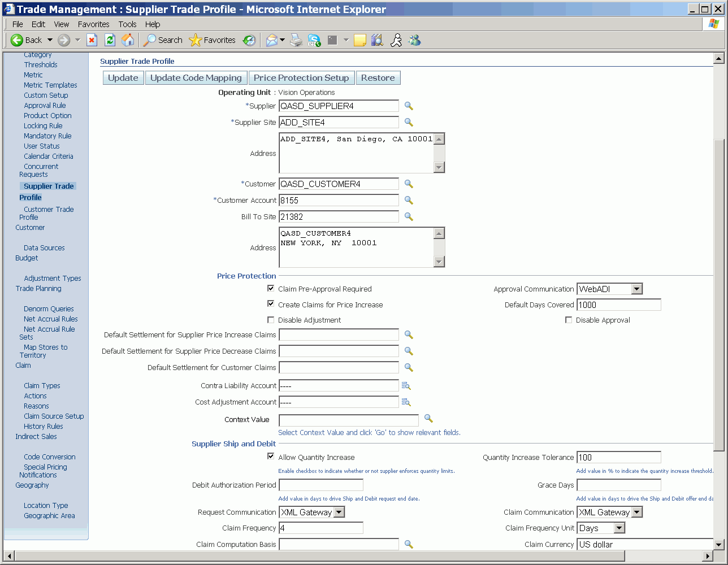
Task: Click the Restore button
Action: pos(378,78)
